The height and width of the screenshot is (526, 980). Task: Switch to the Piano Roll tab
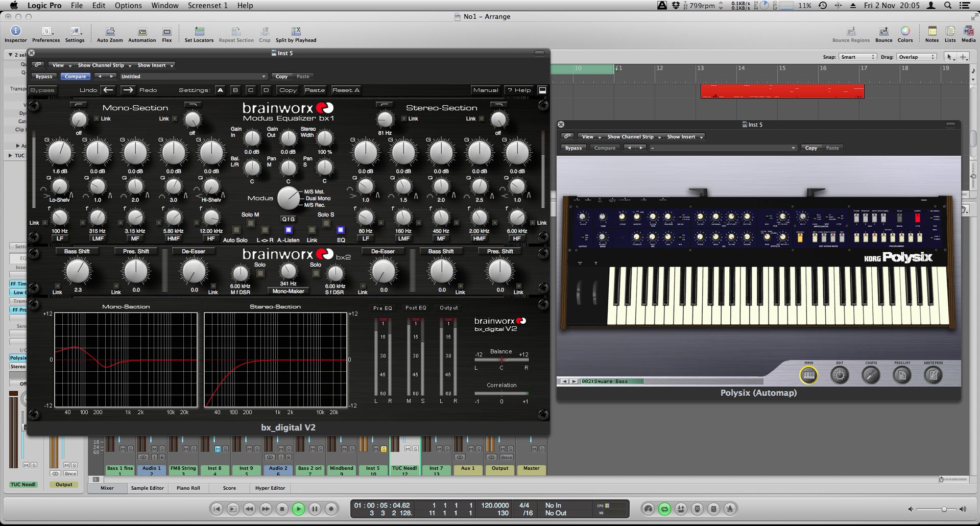(x=188, y=488)
